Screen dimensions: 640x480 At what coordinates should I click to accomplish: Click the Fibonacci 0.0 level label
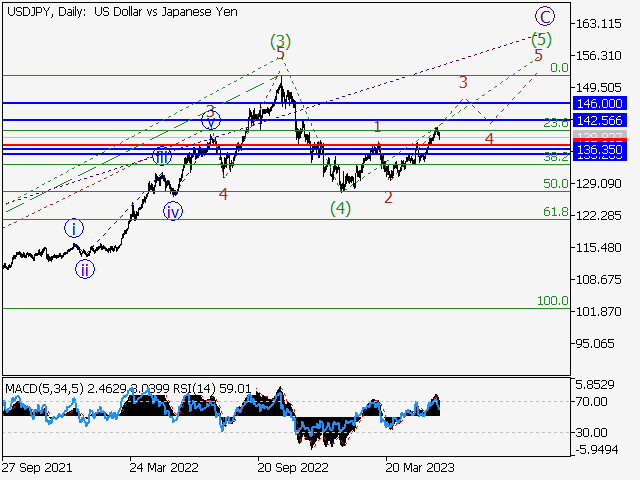click(559, 67)
